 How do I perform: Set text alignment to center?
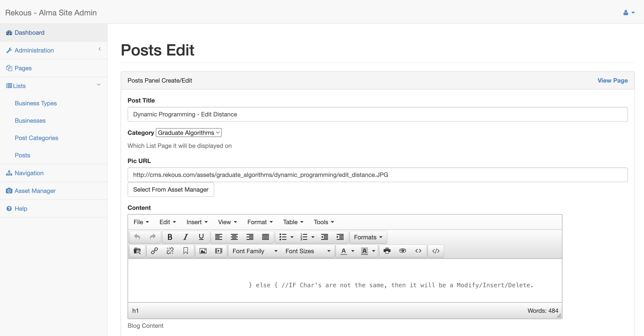234,237
